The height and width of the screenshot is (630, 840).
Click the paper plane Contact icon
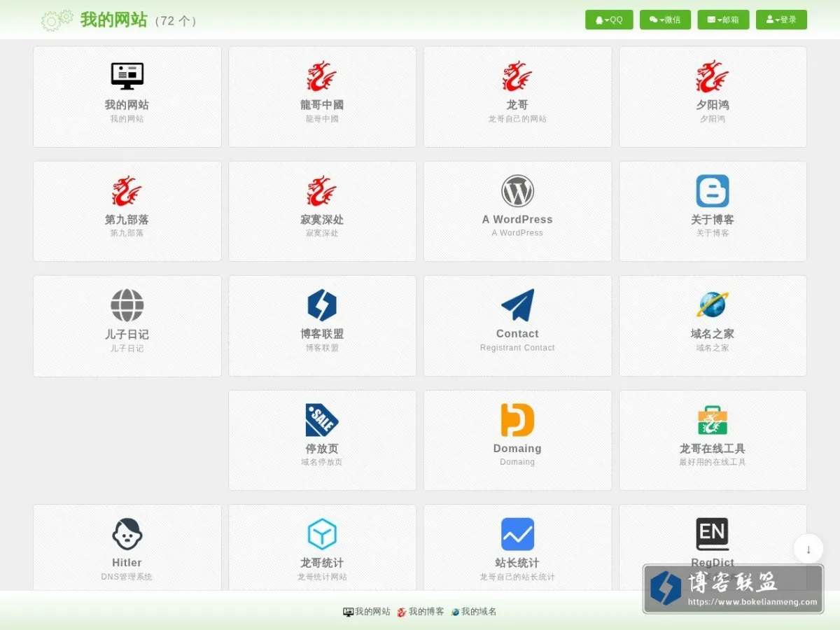517,305
